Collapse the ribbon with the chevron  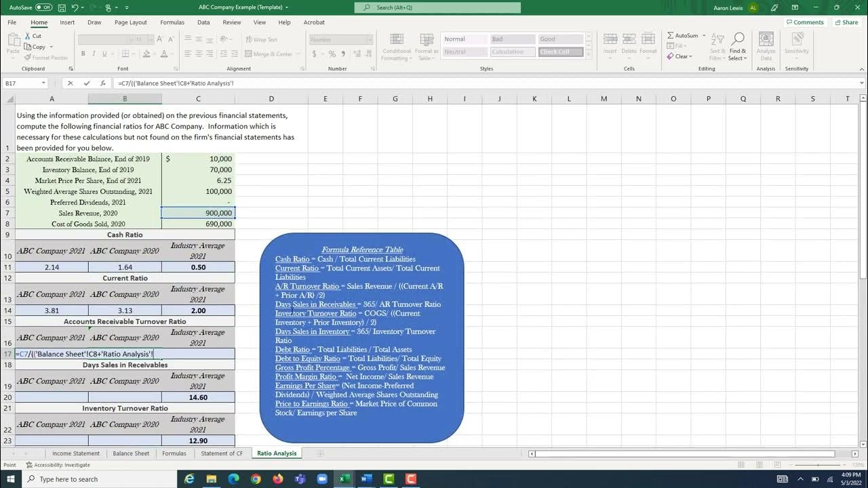click(x=862, y=68)
